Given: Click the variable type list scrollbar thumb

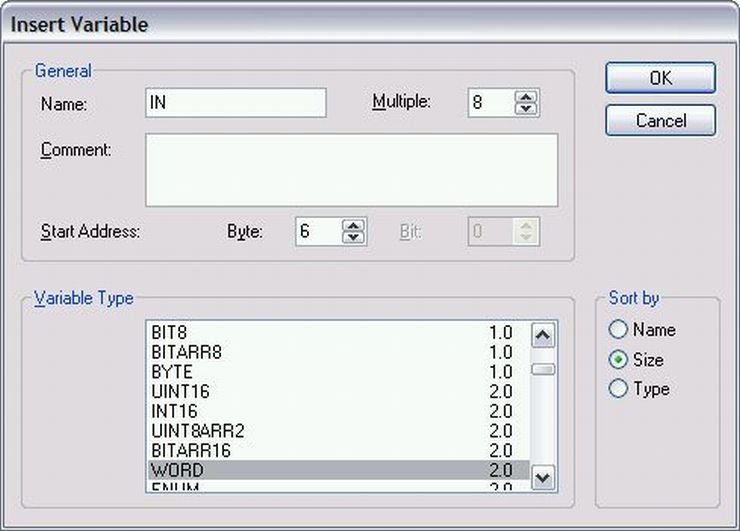Looking at the screenshot, I should tap(543, 369).
